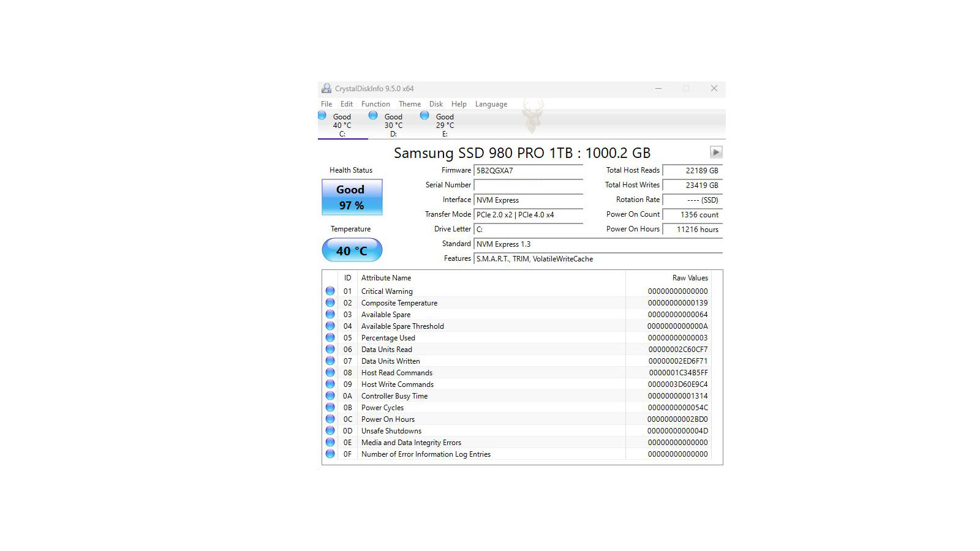The height and width of the screenshot is (551, 980).
Task: Switch to drive C: tab showing 40 °C
Action: [x=342, y=126]
